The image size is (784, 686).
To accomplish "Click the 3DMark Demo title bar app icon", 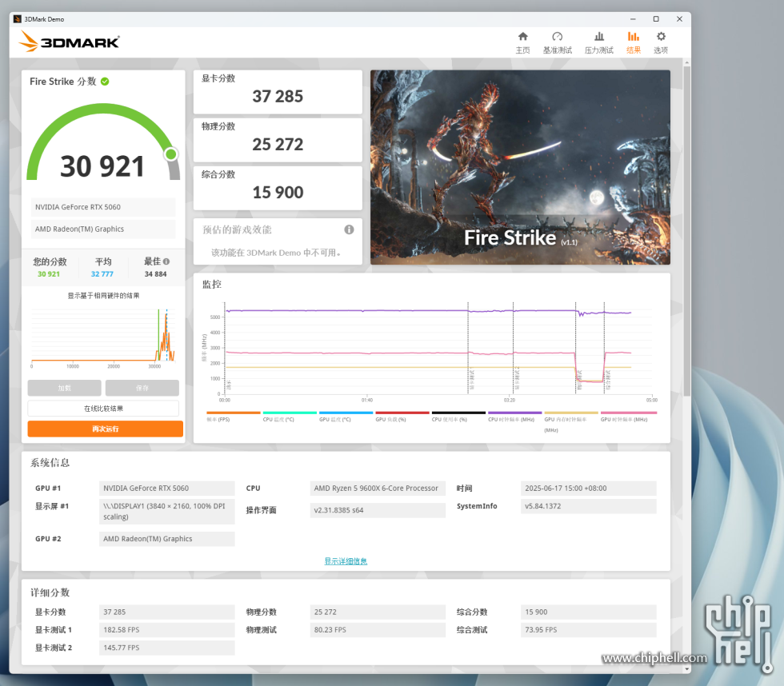I will (x=18, y=19).
